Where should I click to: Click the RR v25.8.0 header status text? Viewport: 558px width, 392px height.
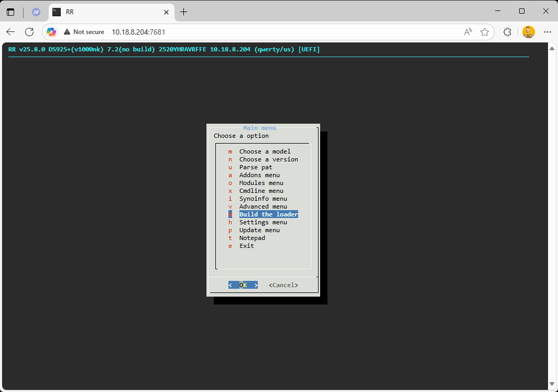click(x=164, y=49)
